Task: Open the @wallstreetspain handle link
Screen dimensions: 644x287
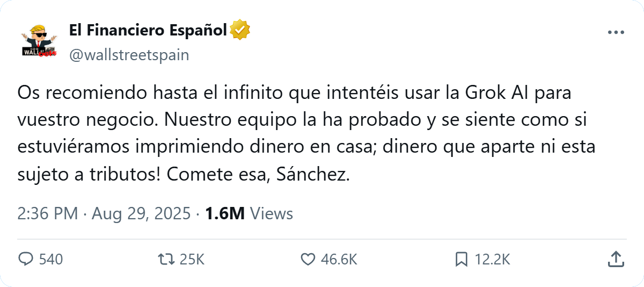Action: click(129, 55)
